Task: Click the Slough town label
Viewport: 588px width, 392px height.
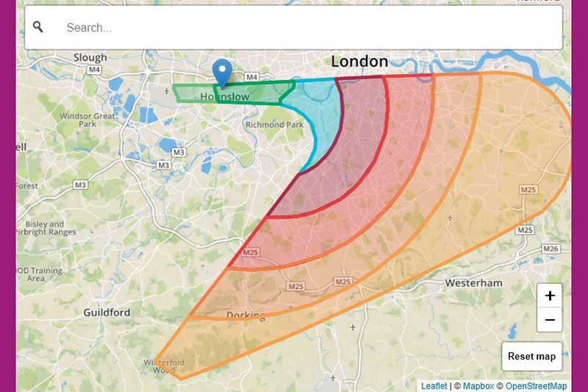Action: (x=90, y=58)
